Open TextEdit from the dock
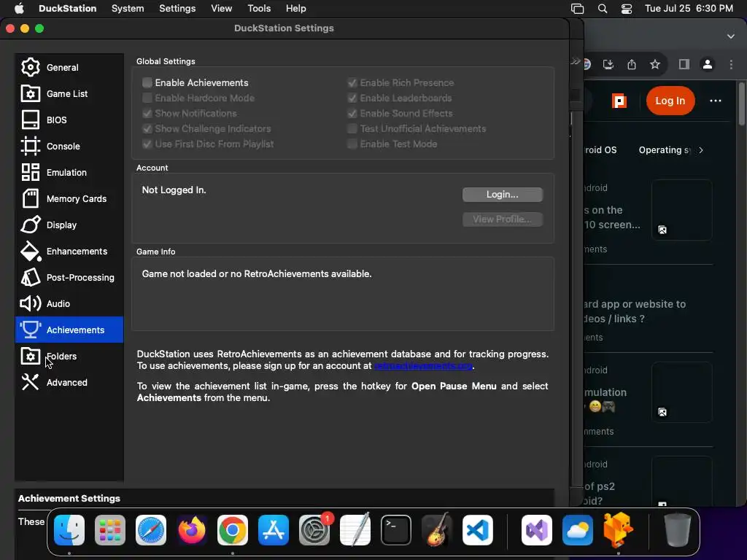Image resolution: width=747 pixels, height=560 pixels. 355,530
